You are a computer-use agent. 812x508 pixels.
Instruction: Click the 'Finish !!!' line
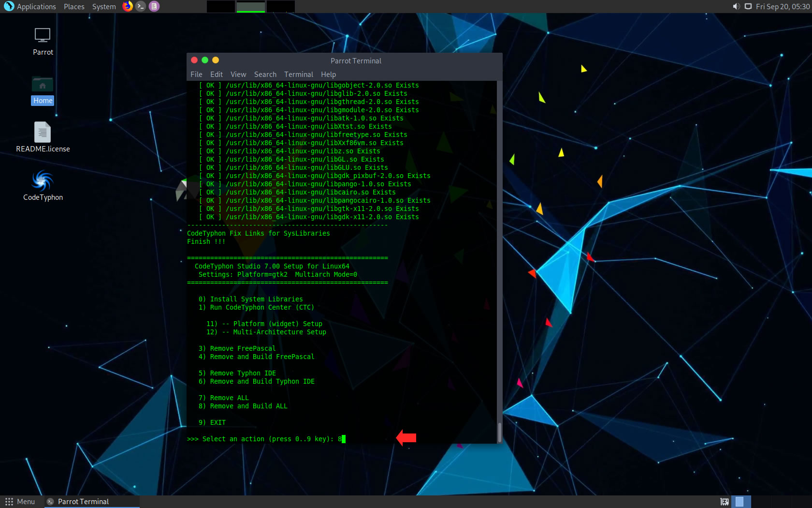pyautogui.click(x=206, y=242)
